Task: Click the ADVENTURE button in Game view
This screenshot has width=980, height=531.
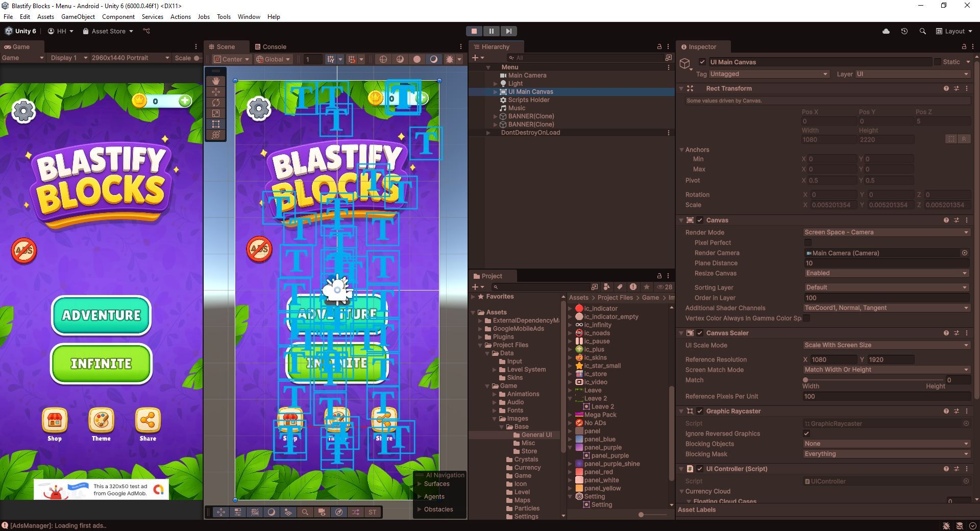Action: click(101, 315)
